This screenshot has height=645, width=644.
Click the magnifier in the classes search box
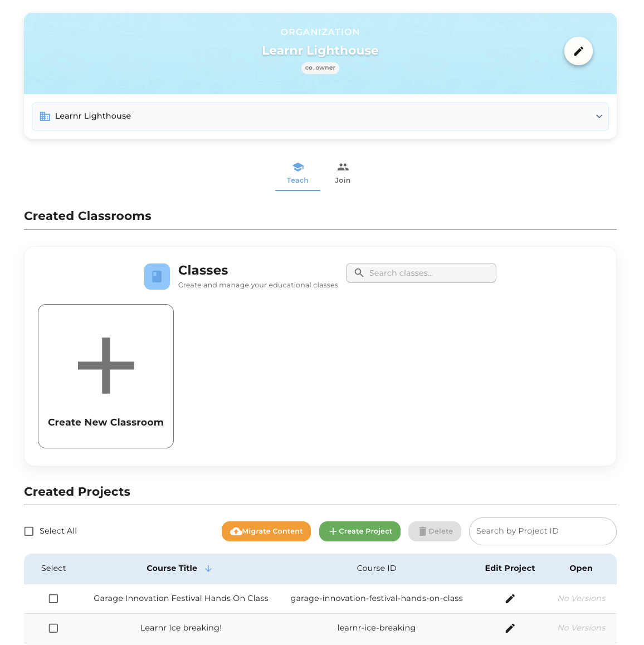(359, 273)
